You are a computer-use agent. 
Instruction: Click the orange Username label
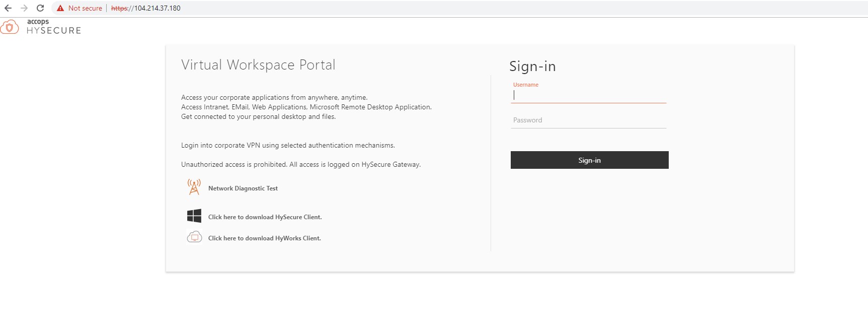[526, 85]
